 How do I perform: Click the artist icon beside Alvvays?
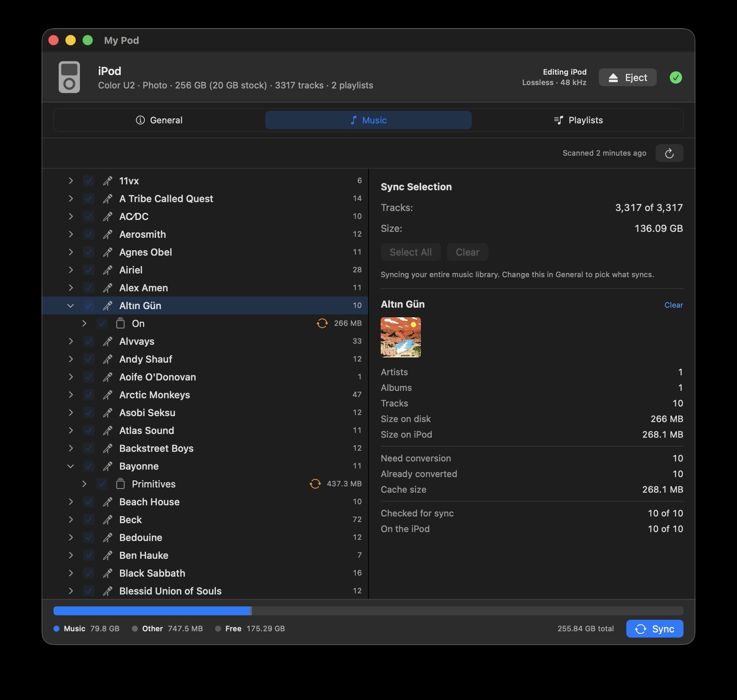click(108, 341)
